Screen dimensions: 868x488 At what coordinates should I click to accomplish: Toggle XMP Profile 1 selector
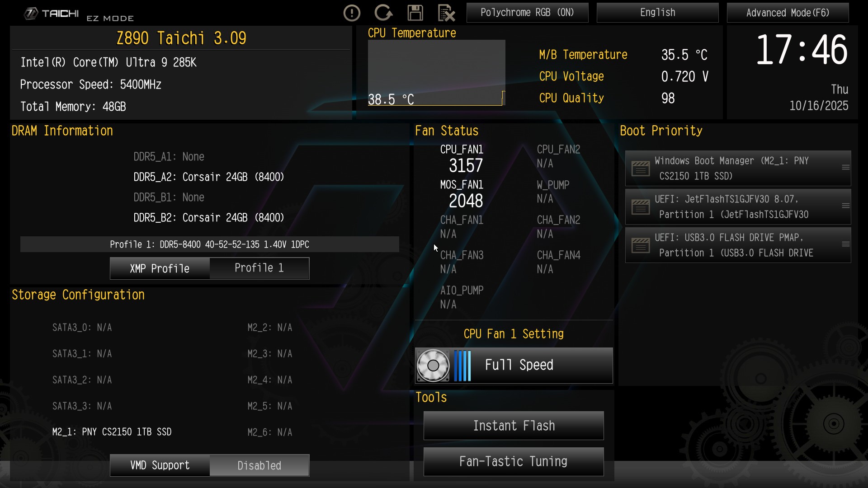tap(259, 268)
